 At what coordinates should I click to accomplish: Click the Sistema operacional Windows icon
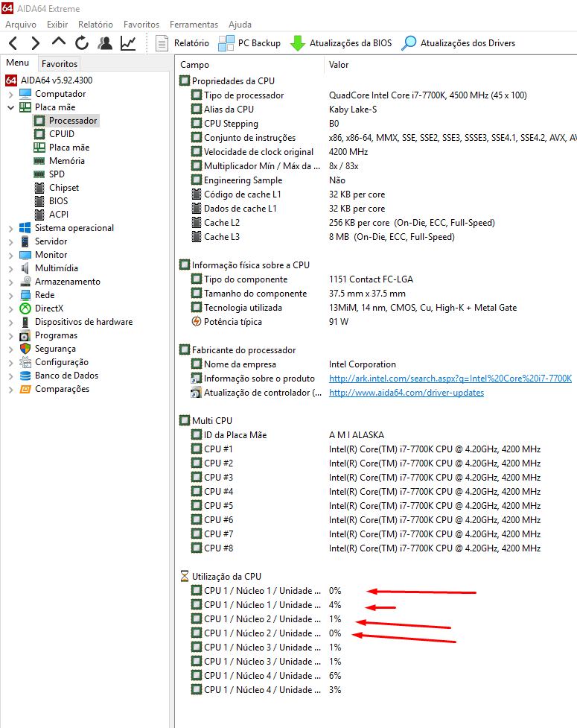point(25,228)
